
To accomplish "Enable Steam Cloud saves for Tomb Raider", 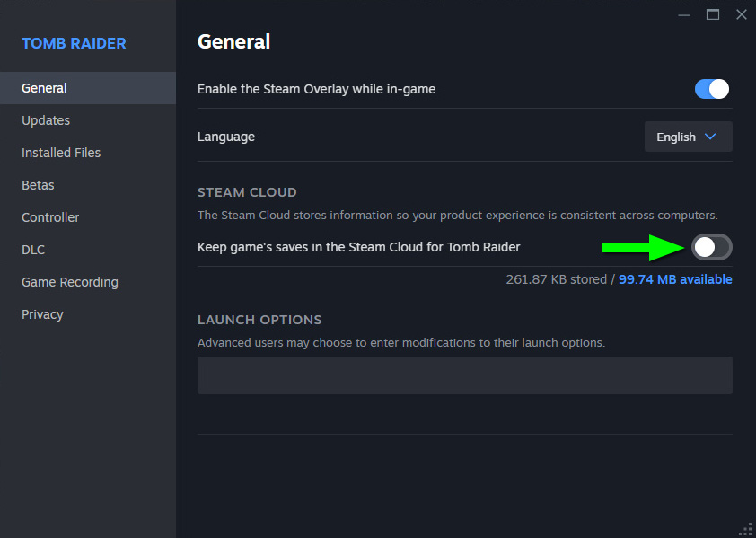I will [711, 247].
